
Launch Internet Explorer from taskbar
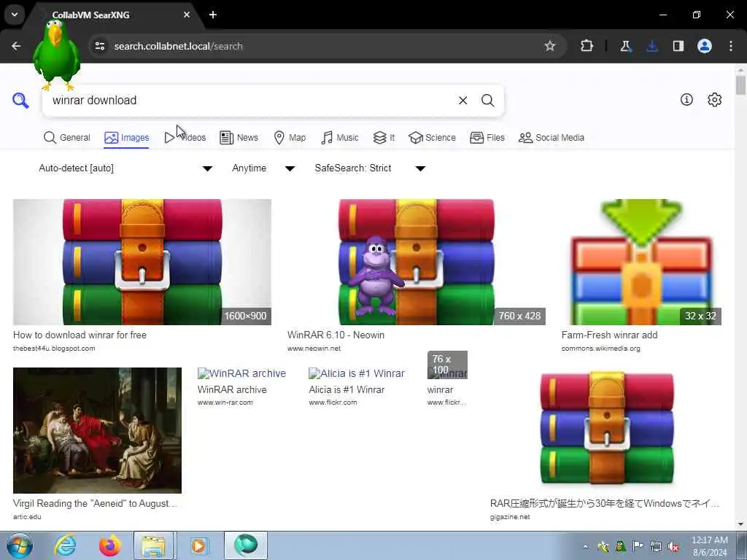[65, 545]
